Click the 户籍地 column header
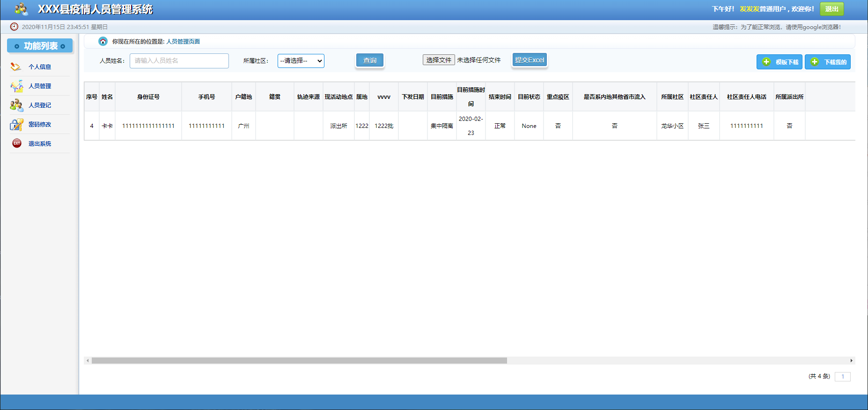 coord(243,97)
